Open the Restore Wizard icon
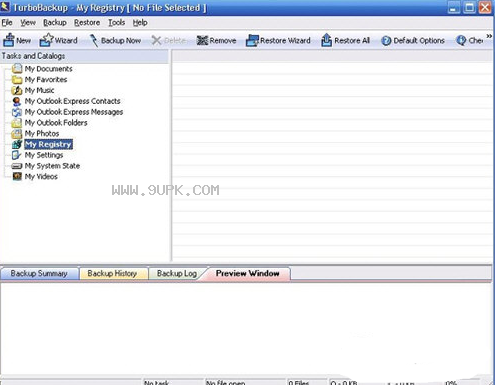This screenshot has height=385, width=495. pos(252,41)
